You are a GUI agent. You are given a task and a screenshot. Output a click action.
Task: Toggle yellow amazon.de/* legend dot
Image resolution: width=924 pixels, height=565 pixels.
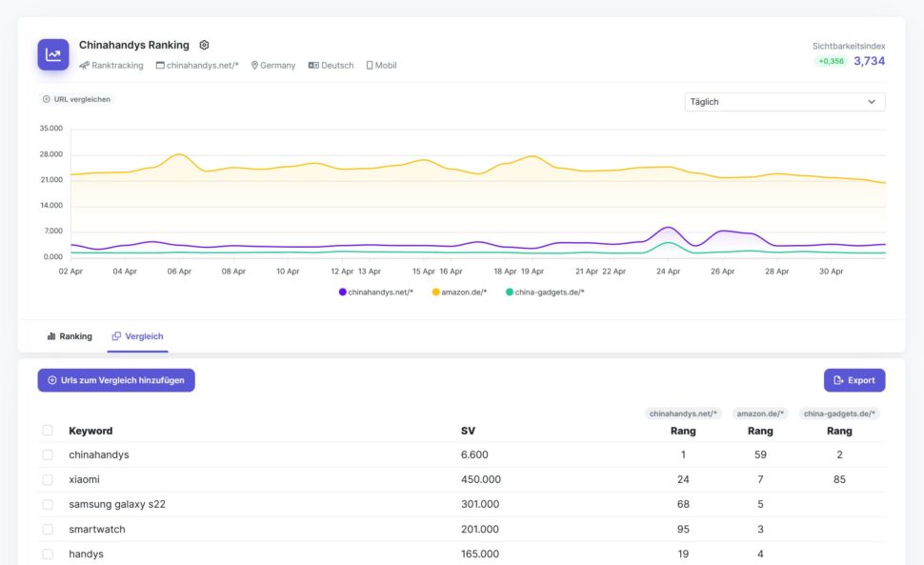coord(435,292)
